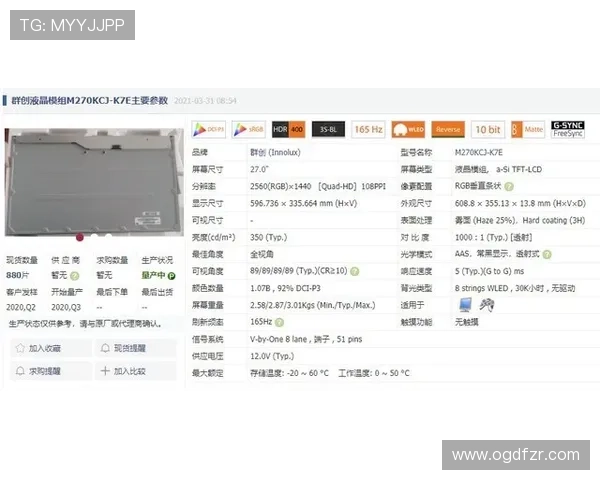Click the G-SYNC FreeSync badge
Viewport: 600px width, 480px height.
tap(568, 129)
